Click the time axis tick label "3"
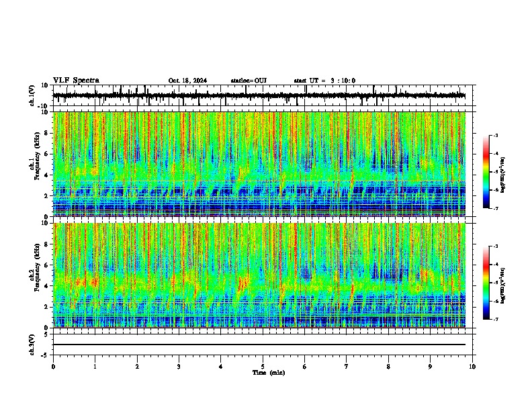The width and height of the screenshot is (532, 411). (x=179, y=367)
